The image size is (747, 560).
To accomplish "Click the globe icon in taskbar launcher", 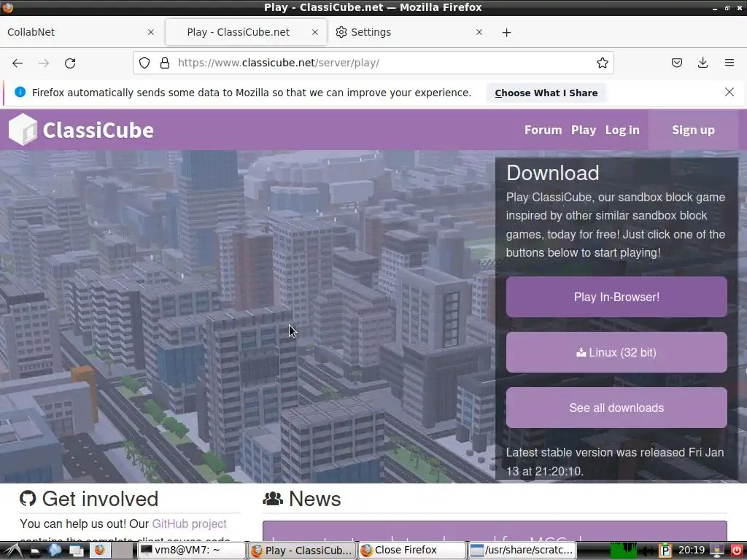I will click(55, 551).
